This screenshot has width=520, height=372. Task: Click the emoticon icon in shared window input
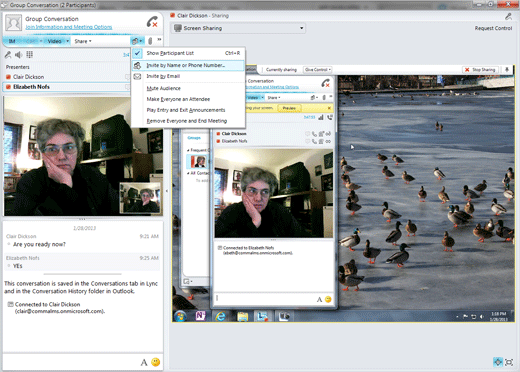[x=328, y=299]
